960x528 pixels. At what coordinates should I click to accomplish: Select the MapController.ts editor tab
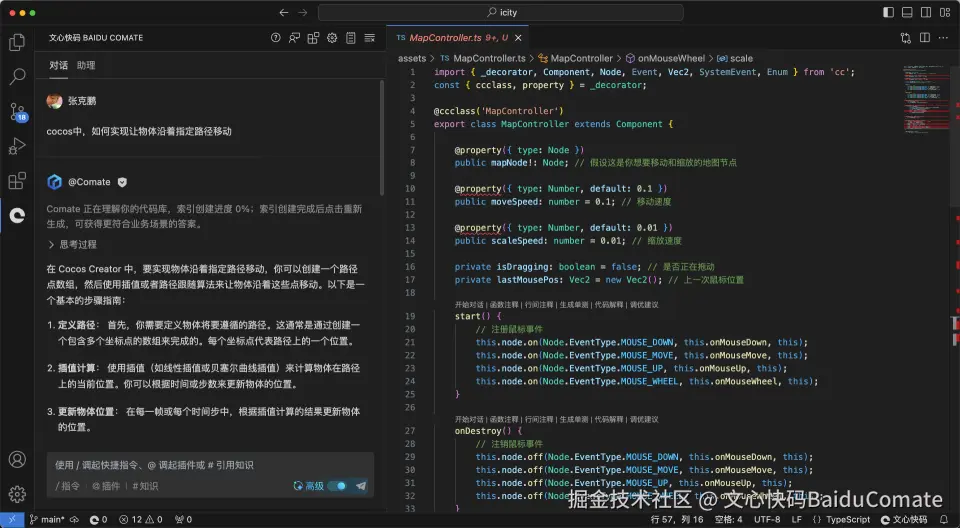[457, 38]
